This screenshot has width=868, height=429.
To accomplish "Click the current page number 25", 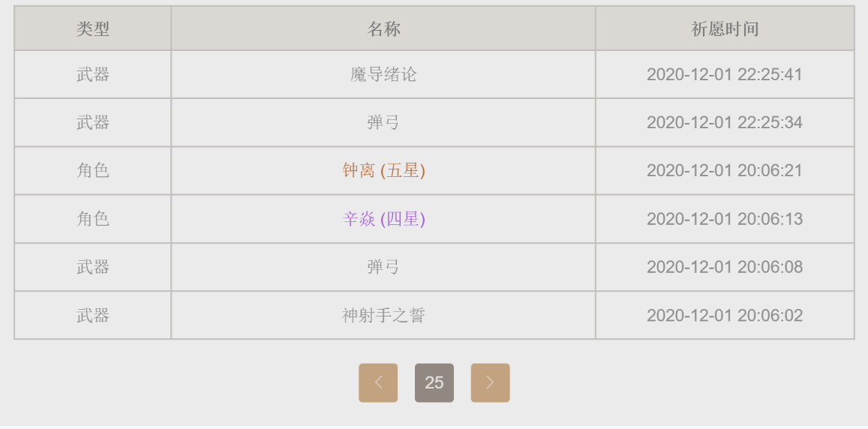I will pos(434,382).
